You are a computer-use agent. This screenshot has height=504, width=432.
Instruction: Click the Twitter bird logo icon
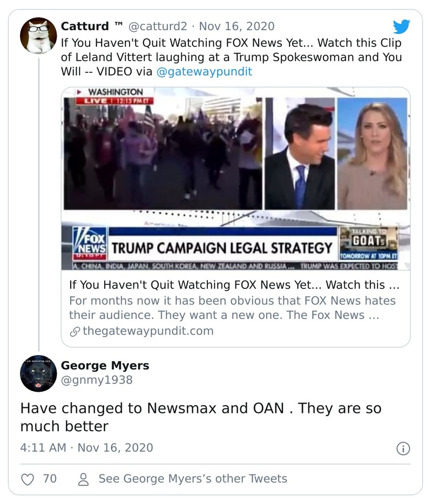[x=401, y=26]
